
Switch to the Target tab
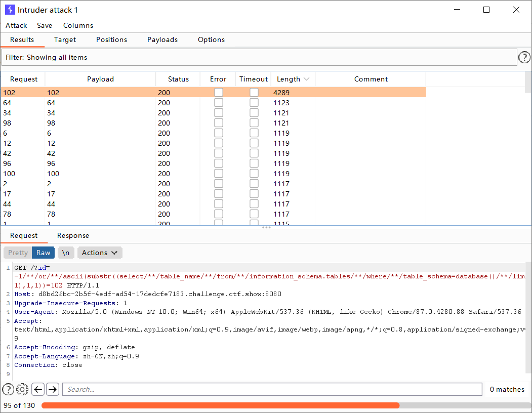(x=65, y=39)
